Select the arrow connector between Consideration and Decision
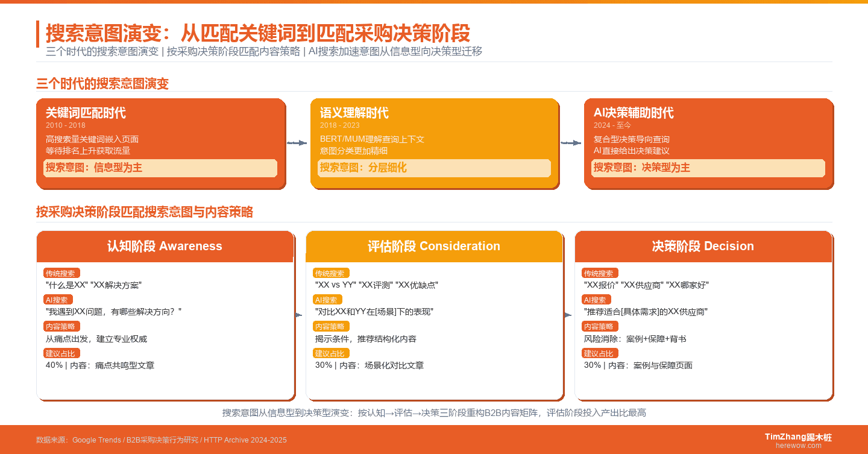868x454 pixels. (x=568, y=314)
